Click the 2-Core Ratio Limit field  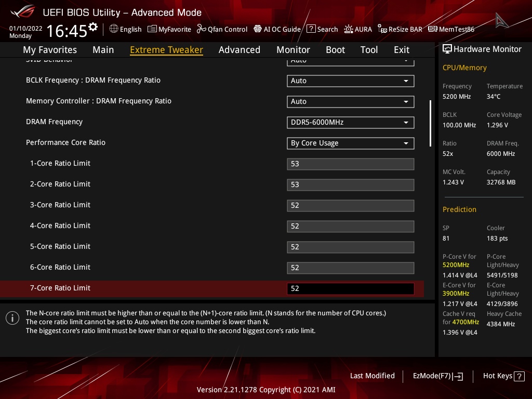click(x=351, y=184)
